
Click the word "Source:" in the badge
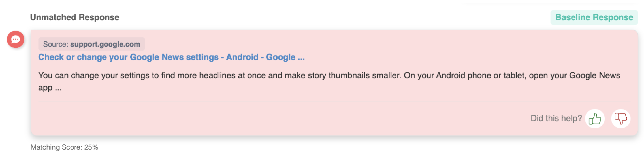point(56,44)
